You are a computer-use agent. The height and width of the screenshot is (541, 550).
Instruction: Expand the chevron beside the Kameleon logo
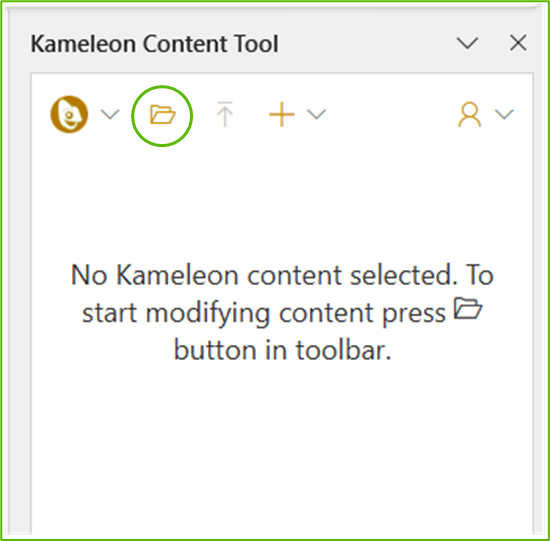pyautogui.click(x=110, y=114)
